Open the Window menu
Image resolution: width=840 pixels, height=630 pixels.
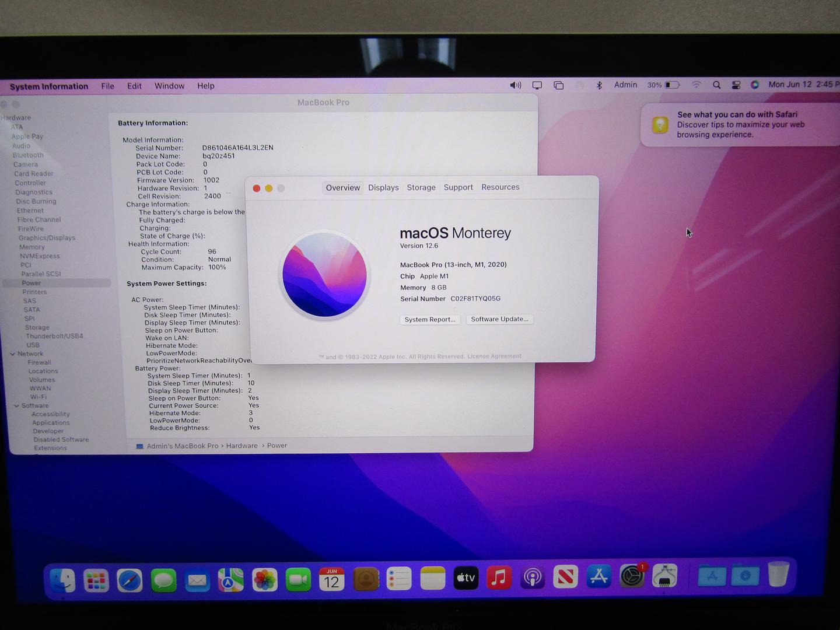pyautogui.click(x=169, y=86)
